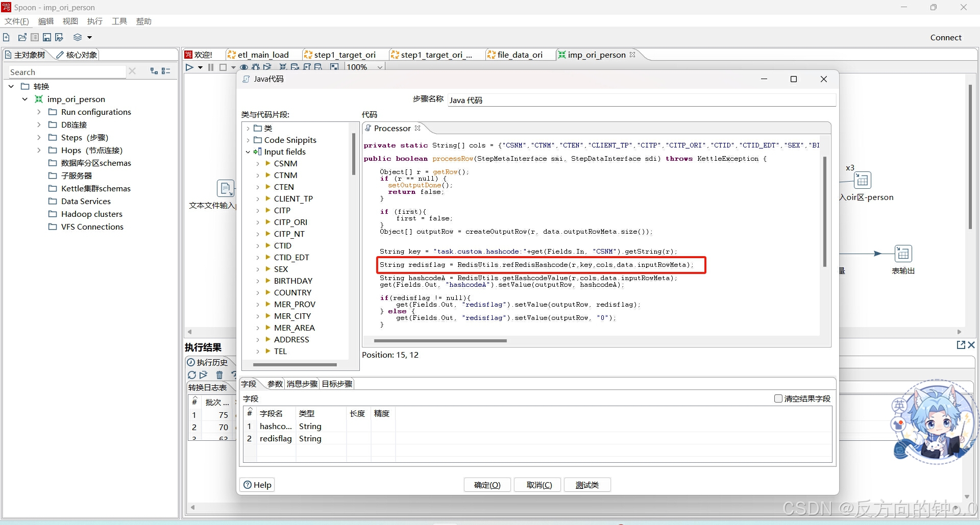Collapse the imp_ori_person tree node
The width and height of the screenshot is (980, 525).
(x=24, y=99)
